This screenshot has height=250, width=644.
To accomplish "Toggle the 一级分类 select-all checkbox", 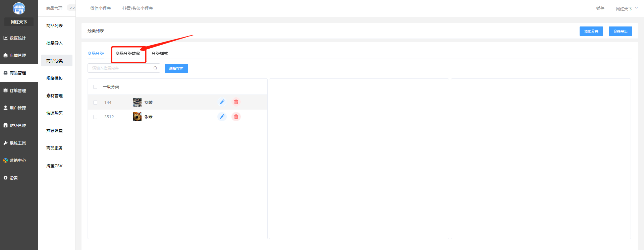I will 95,87.
